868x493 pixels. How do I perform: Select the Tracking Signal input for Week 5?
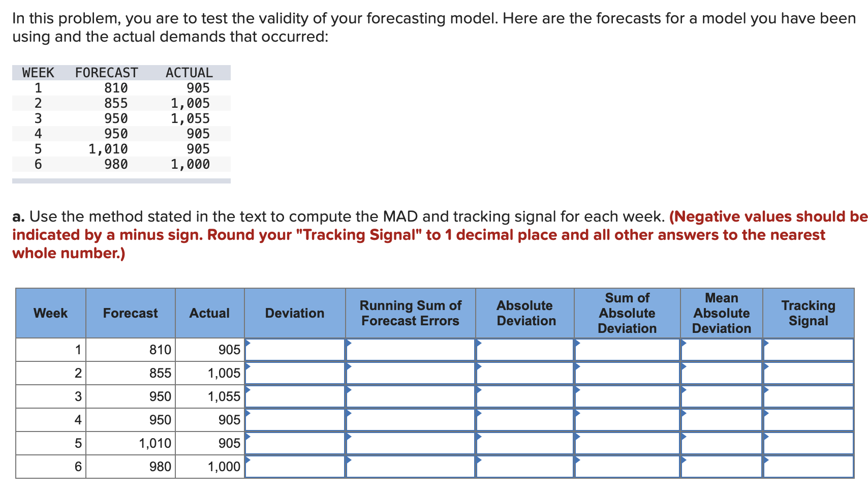tap(808, 443)
